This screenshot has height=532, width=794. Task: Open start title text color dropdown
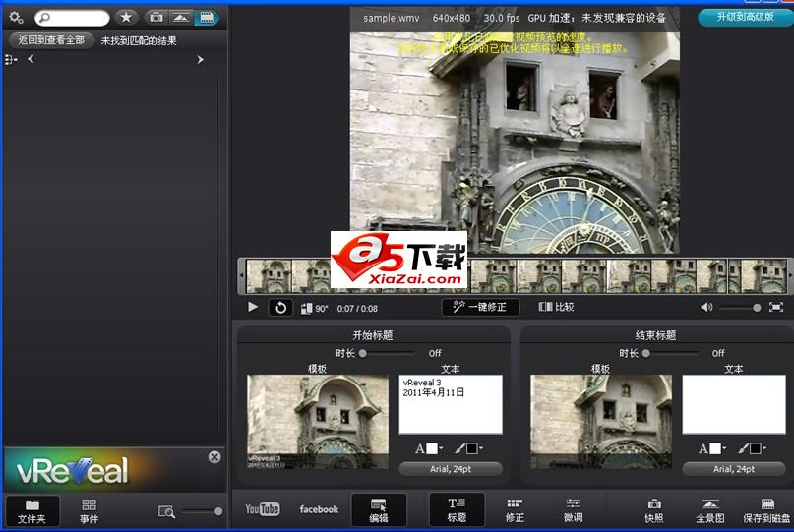point(429,448)
